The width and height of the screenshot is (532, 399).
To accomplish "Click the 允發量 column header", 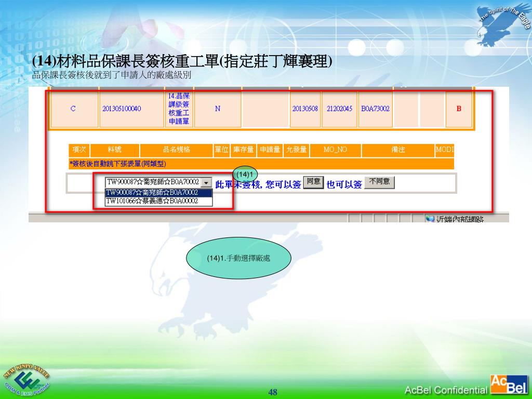I will point(296,150).
